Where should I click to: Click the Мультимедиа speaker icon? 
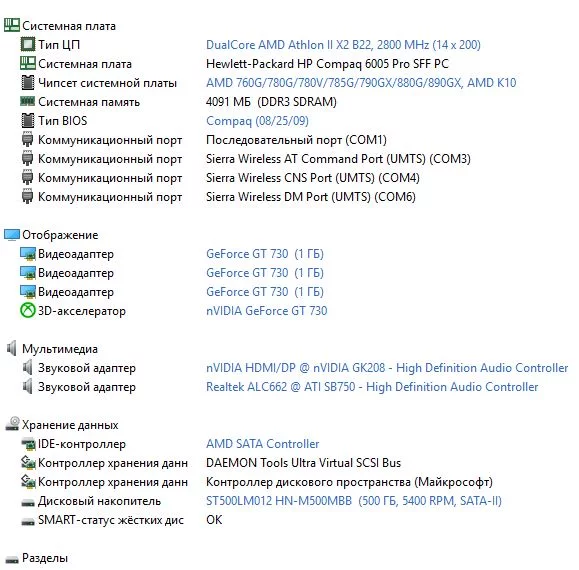pos(11,348)
